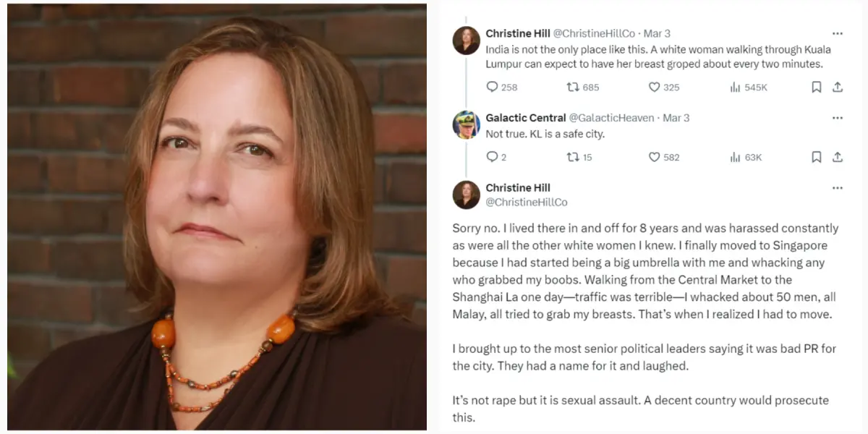The width and height of the screenshot is (868, 434).
Task: Bookmark Galactic Central's tweet
Action: 816,157
